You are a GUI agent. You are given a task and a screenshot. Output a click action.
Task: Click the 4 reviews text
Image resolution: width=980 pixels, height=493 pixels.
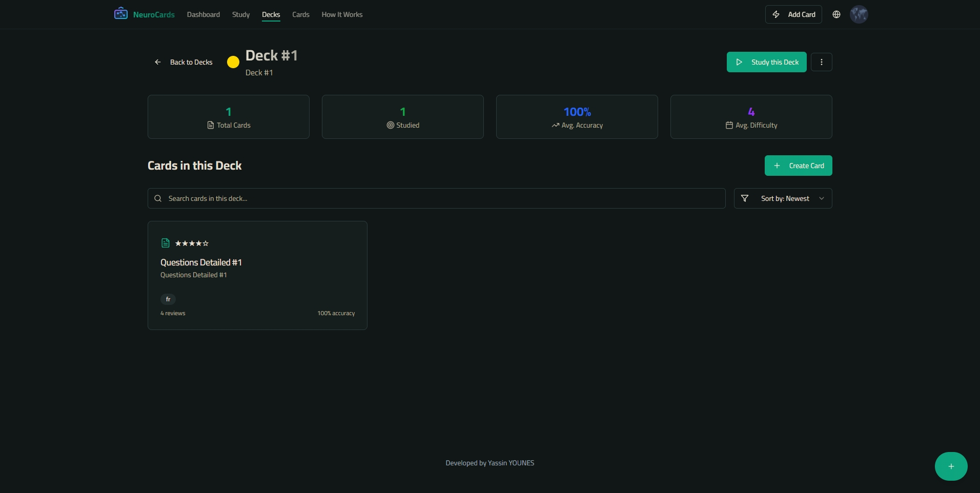coord(173,313)
